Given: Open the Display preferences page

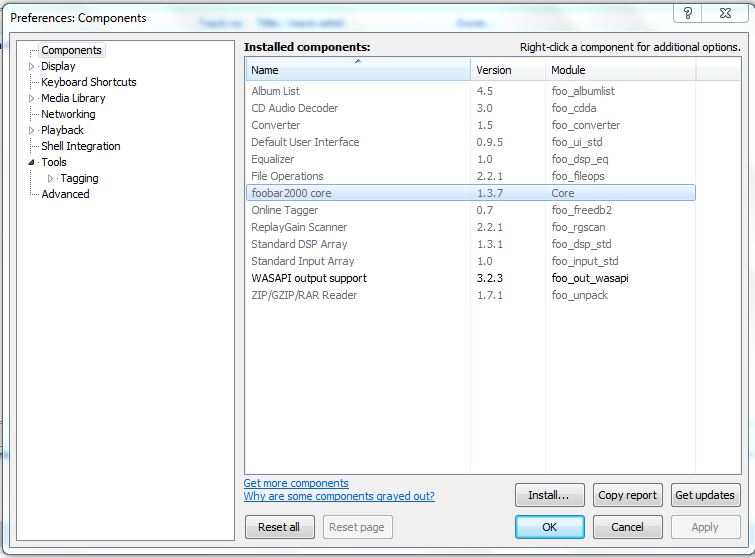Looking at the screenshot, I should [x=58, y=66].
